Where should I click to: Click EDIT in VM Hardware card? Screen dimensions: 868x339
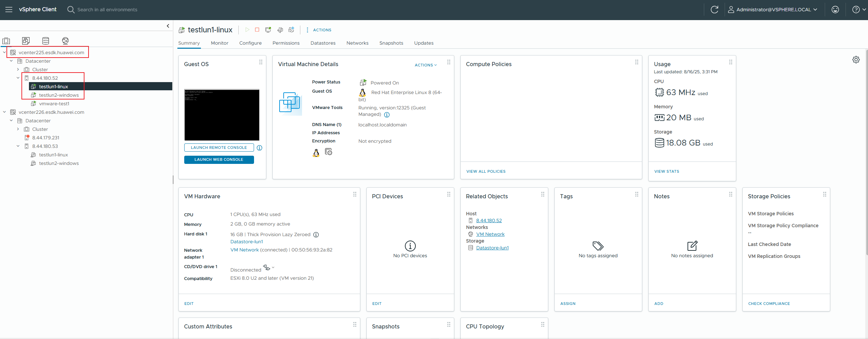[x=189, y=304]
